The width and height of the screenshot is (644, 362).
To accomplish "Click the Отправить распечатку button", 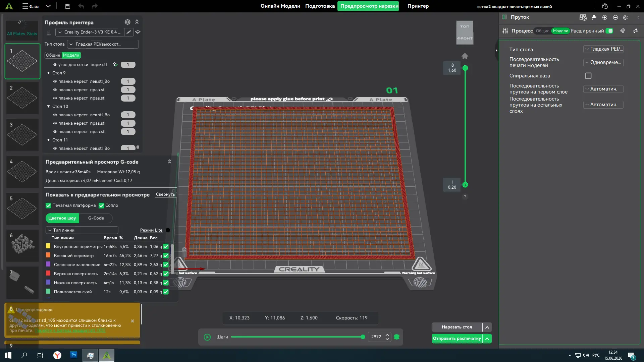I will tap(457, 339).
